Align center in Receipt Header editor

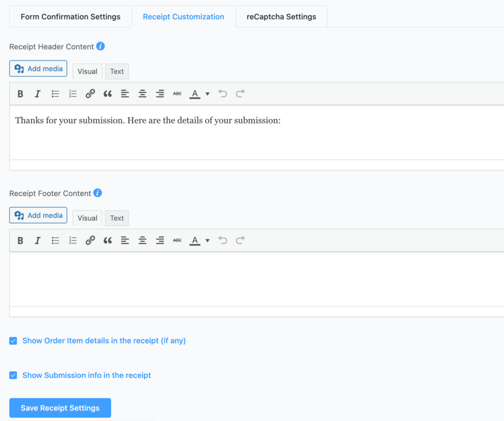[142, 94]
